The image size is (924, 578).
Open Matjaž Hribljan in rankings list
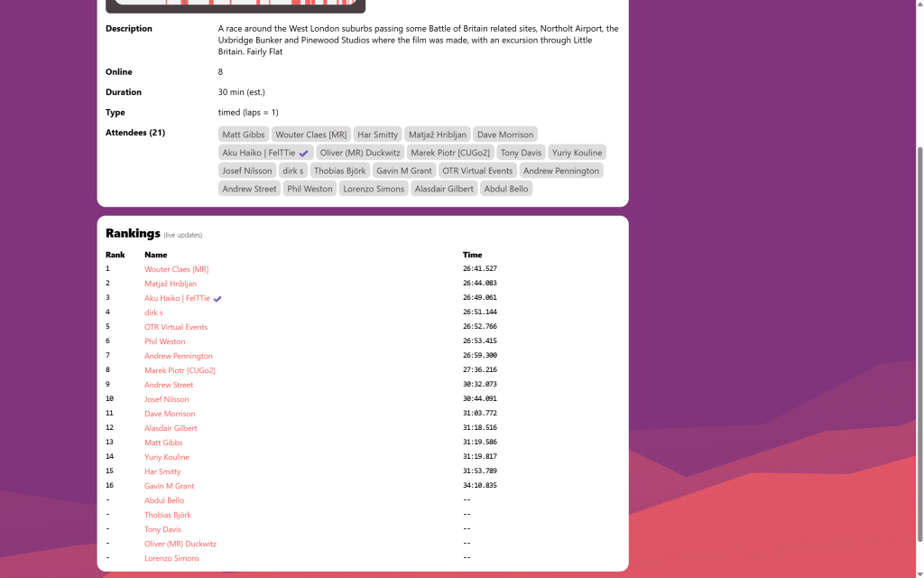tap(170, 284)
